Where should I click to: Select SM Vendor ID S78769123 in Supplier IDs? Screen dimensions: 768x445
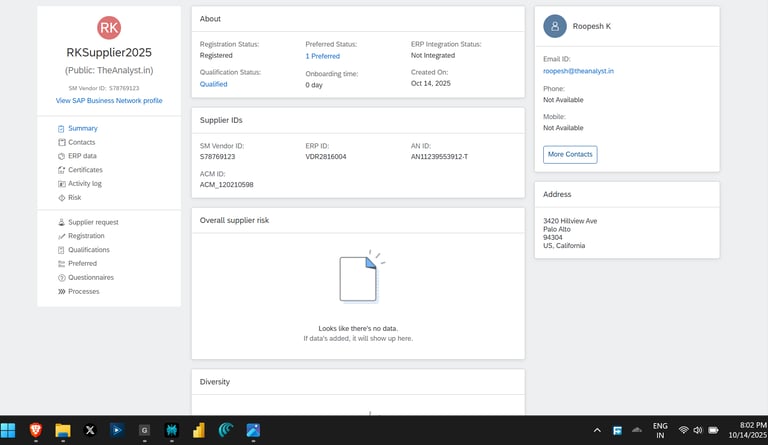pyautogui.click(x=217, y=157)
